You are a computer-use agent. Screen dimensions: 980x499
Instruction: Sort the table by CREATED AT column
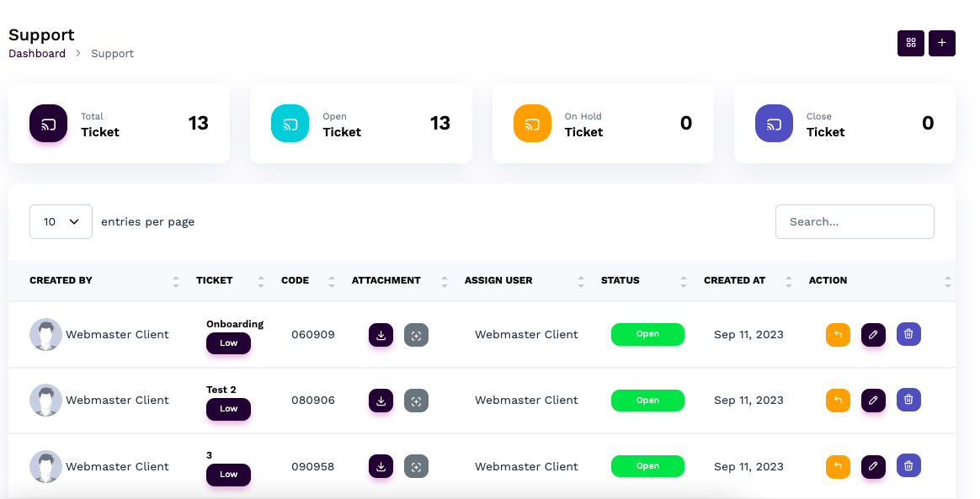coord(734,280)
